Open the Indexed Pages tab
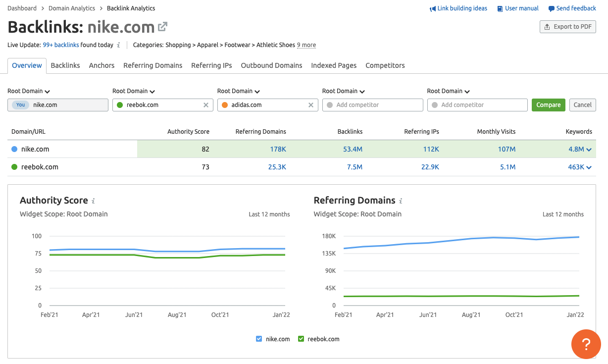Image resolution: width=608 pixels, height=364 pixels. (x=334, y=65)
